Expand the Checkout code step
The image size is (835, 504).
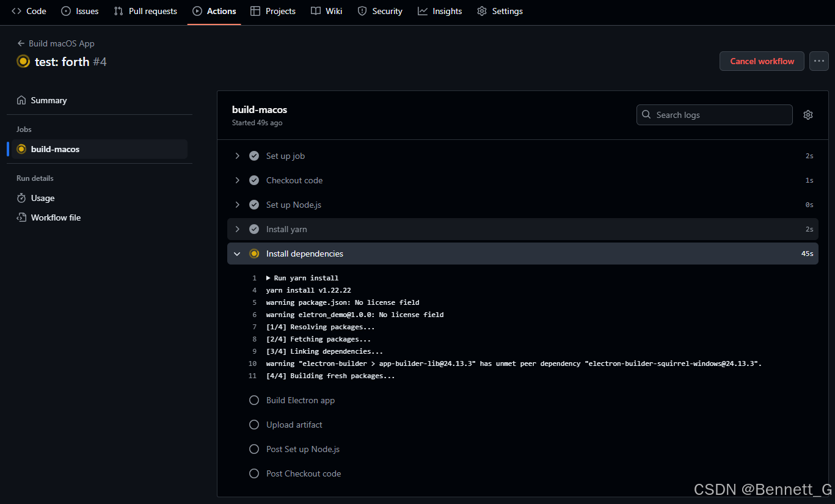(x=523, y=180)
